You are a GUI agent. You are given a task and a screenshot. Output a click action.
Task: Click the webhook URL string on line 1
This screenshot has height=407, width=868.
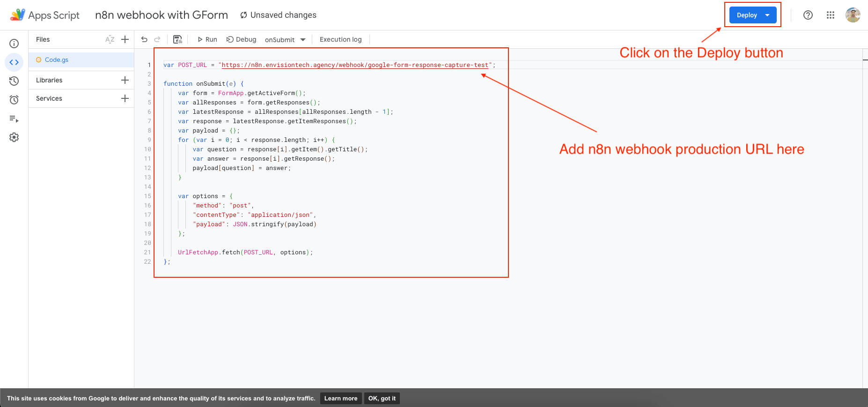(355, 65)
